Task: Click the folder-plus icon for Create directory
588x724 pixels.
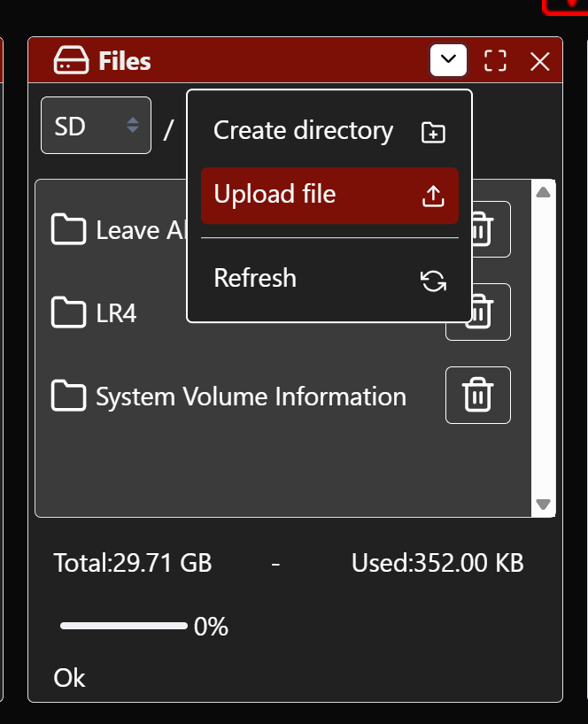Action: tap(433, 133)
